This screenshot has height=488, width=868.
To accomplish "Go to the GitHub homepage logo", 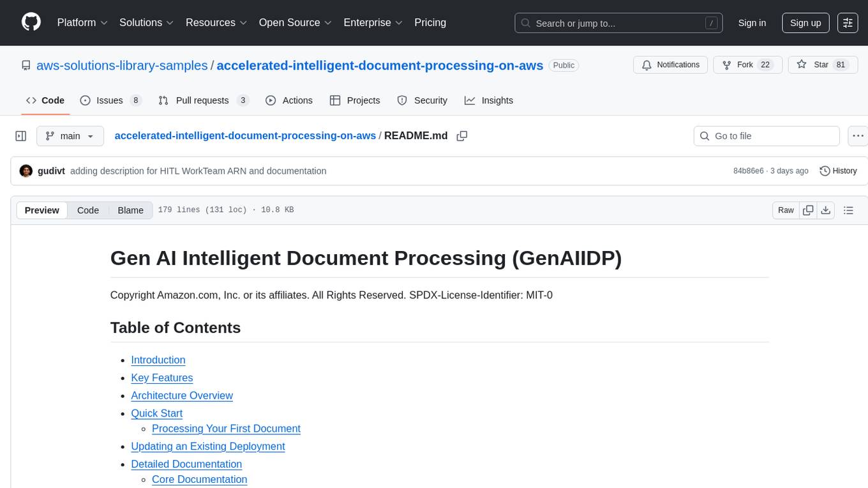I will pyautogui.click(x=31, y=22).
